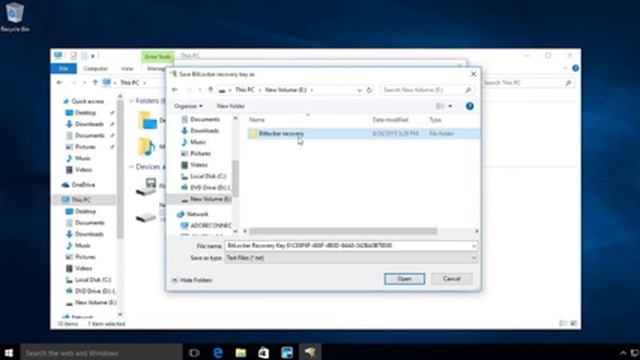Open the Save as type dropdown
640x360 pixels.
pos(351,258)
